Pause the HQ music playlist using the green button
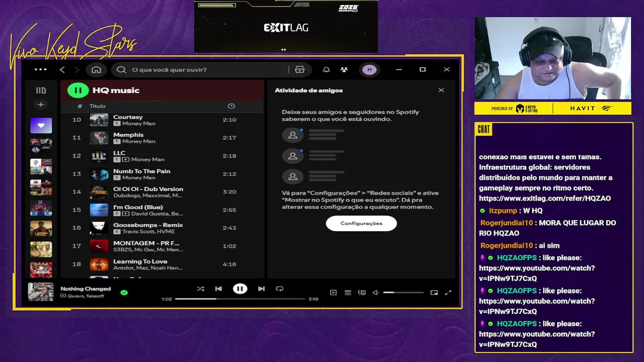Viewport: 644px width, 362px height. [78, 90]
